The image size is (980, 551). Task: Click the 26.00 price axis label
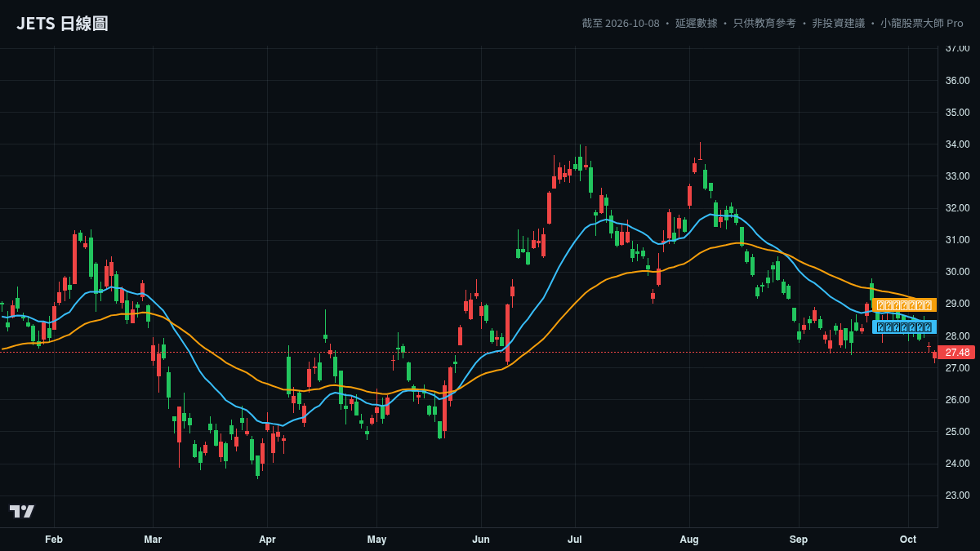(x=957, y=400)
